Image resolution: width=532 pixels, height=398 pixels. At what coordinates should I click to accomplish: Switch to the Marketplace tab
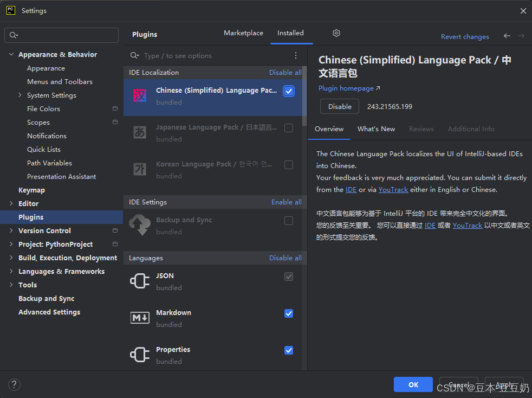243,33
